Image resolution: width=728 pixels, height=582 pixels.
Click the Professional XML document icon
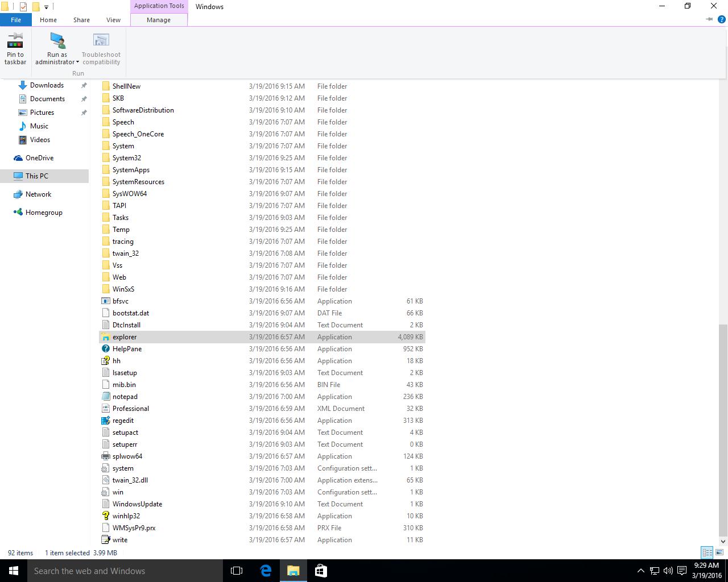[x=105, y=409]
